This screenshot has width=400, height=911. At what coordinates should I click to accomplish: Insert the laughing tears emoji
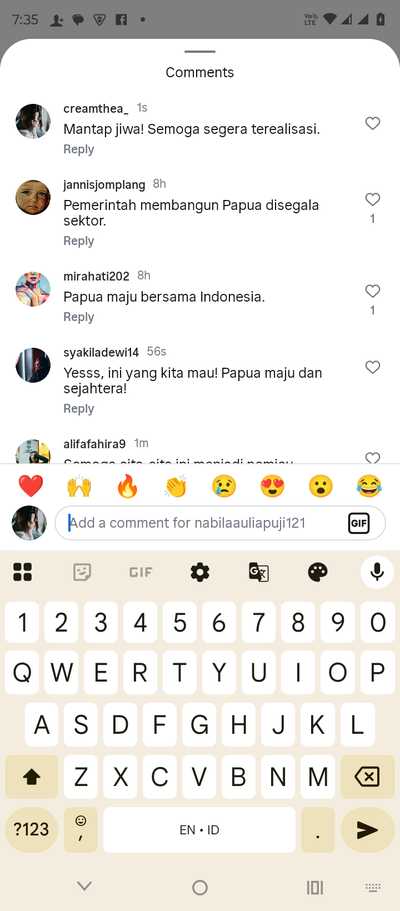pyautogui.click(x=369, y=486)
